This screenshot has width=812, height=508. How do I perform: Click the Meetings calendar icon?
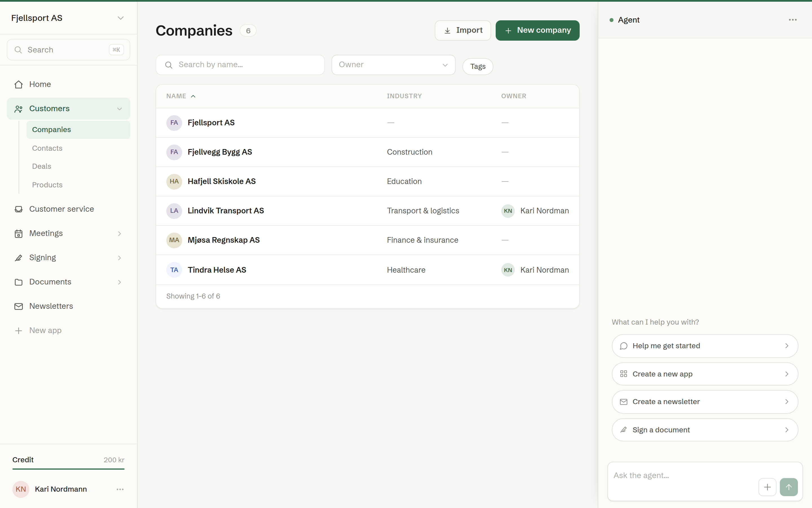pyautogui.click(x=18, y=233)
